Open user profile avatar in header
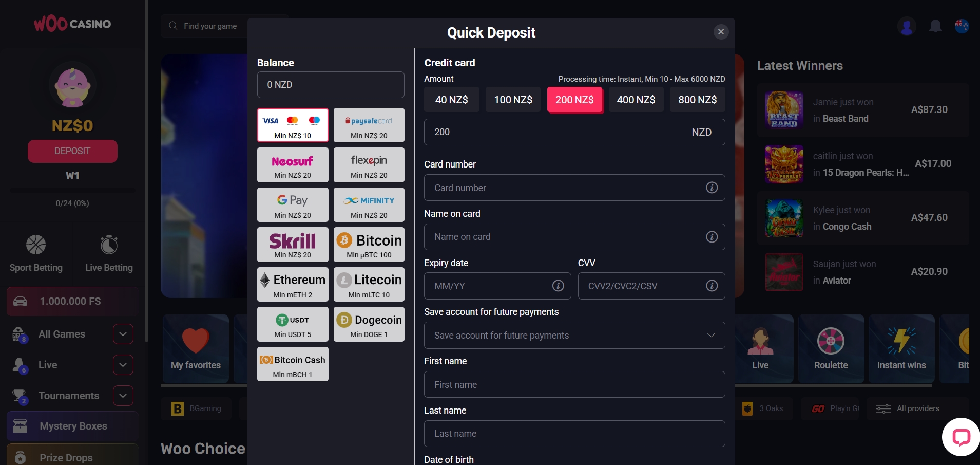 [907, 26]
